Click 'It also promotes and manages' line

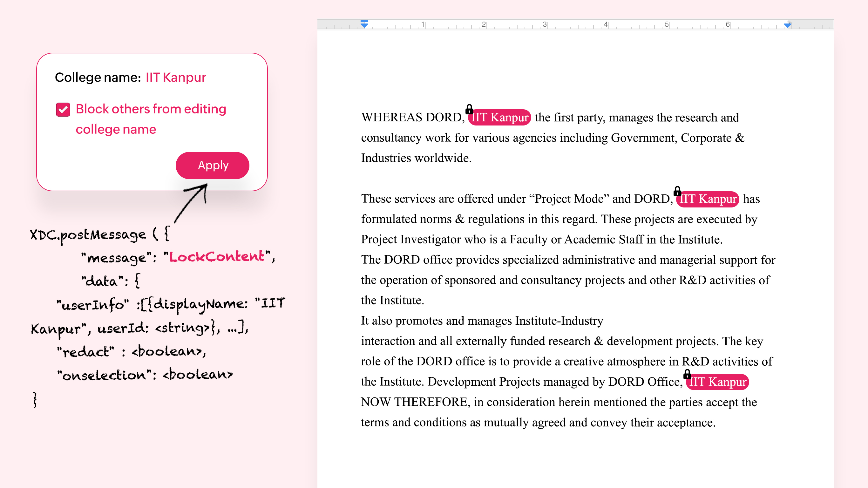pos(482,321)
